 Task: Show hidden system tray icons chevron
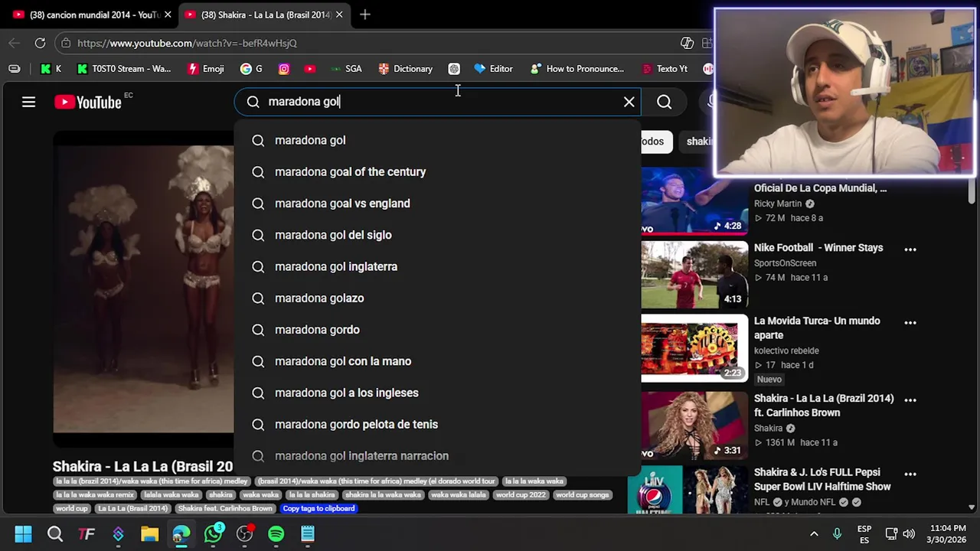(814, 534)
